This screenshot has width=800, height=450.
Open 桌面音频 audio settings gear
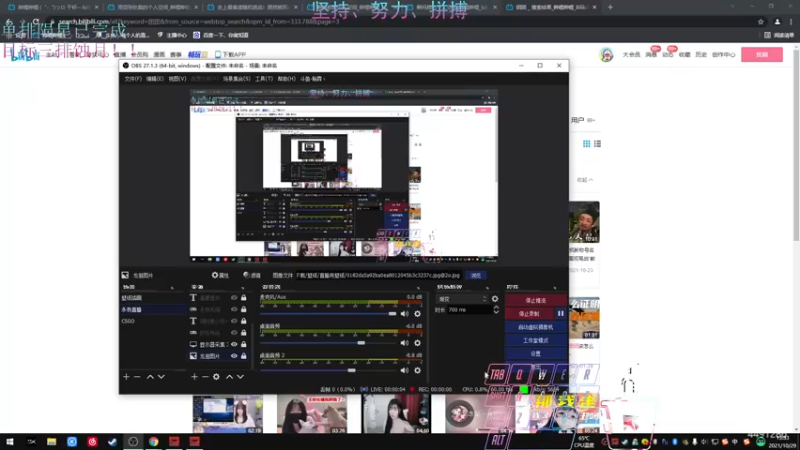click(x=417, y=343)
